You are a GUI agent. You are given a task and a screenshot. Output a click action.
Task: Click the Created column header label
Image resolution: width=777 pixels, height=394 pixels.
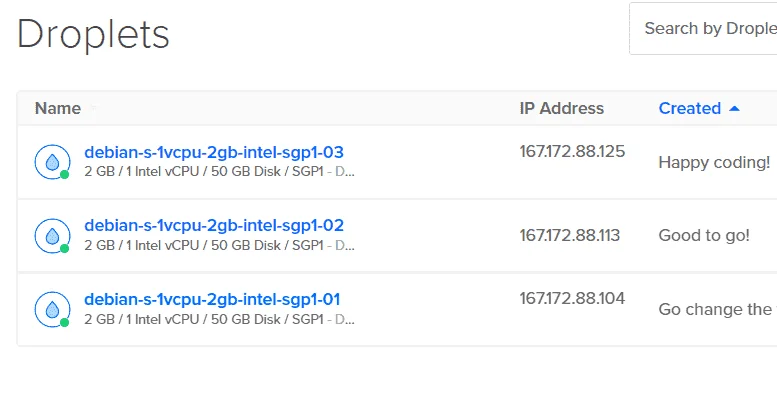tap(689, 109)
